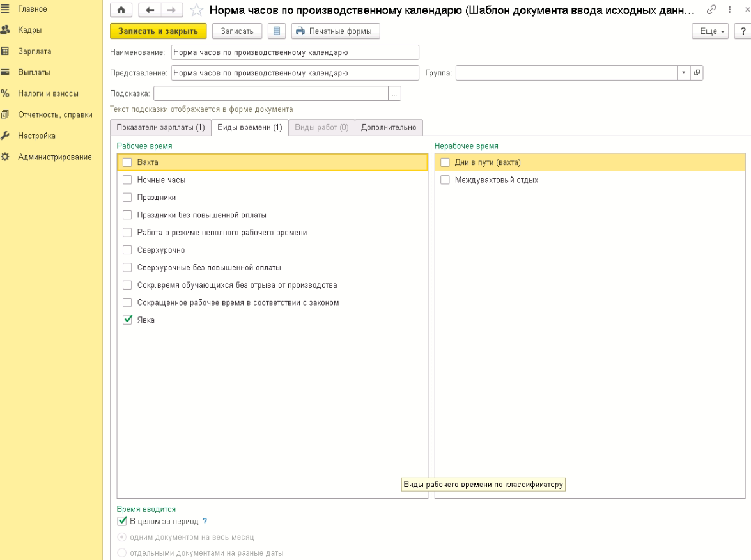The image size is (751, 560).
Task: Open Печатные формы button
Action: 336,31
